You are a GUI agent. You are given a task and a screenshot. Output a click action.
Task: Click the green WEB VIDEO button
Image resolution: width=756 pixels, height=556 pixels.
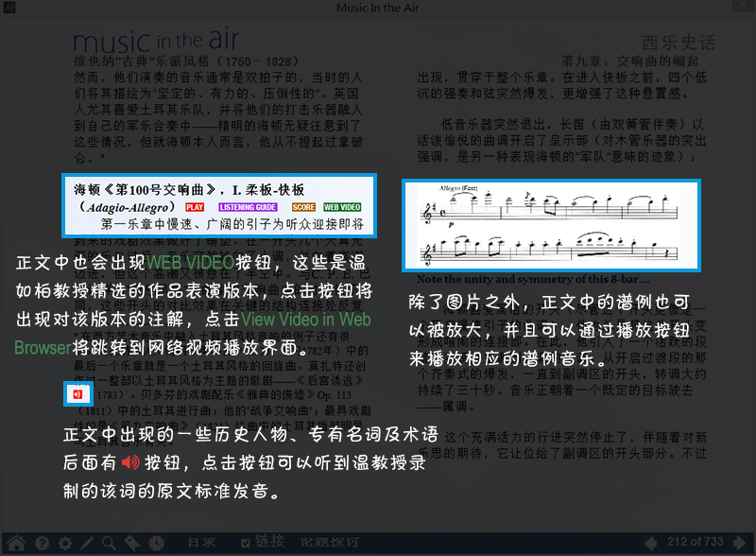click(x=342, y=207)
